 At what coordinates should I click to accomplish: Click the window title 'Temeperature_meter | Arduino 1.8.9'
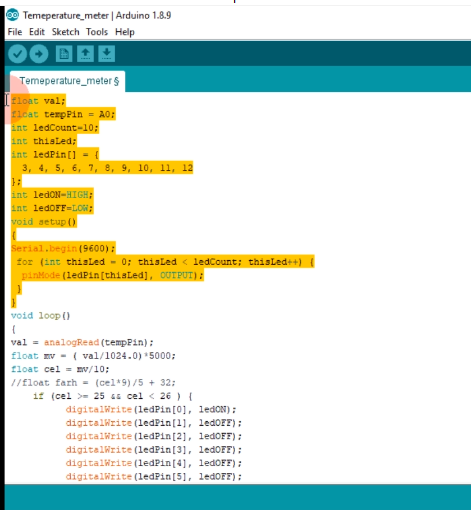97,16
